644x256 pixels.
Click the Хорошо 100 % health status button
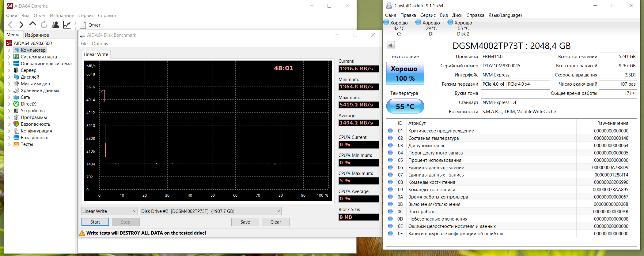click(x=405, y=73)
